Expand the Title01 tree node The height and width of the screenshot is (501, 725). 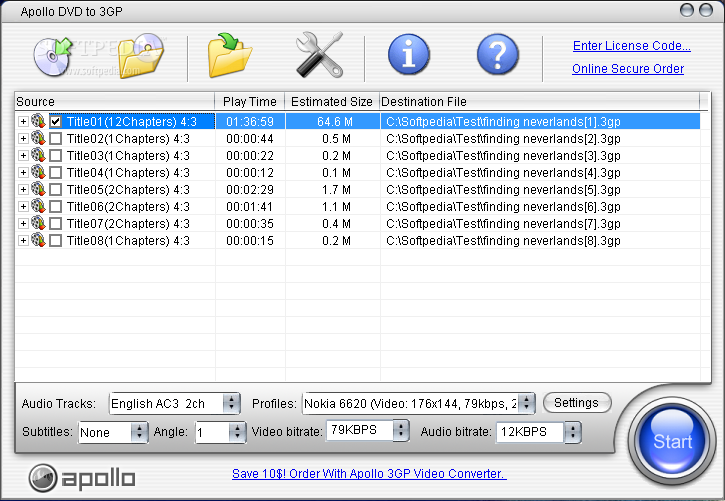[x=23, y=122]
